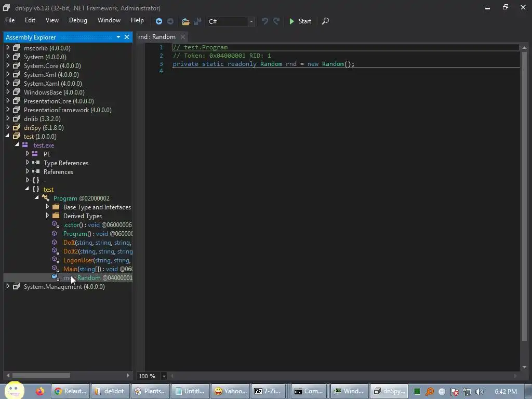Expand the System.Core assembly node

8,65
